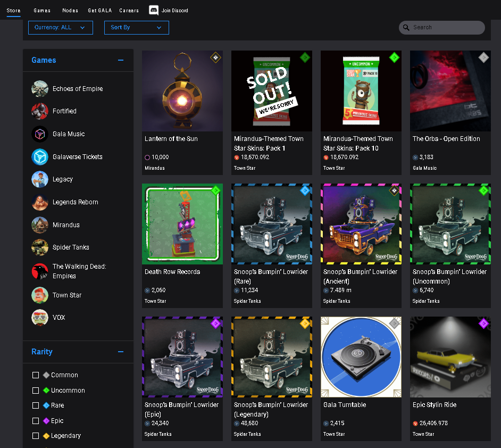The width and height of the screenshot is (501, 448).
Task: Select the Legends Reborn icon
Action: coord(40,202)
